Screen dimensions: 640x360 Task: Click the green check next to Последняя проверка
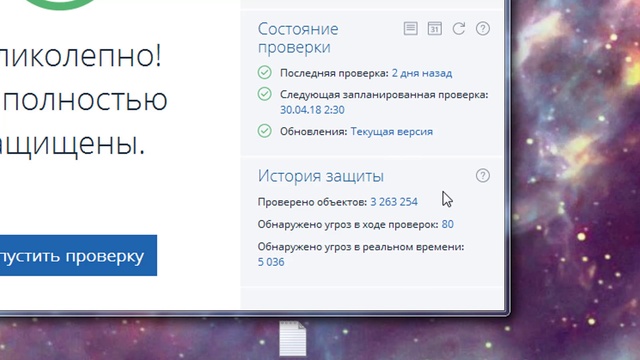click(264, 73)
